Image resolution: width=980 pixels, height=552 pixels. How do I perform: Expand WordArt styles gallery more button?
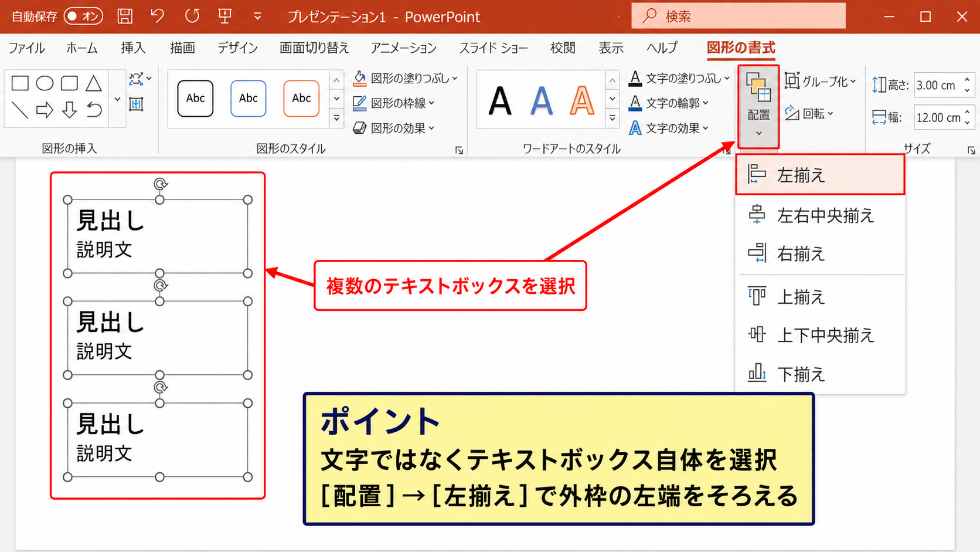(x=612, y=118)
